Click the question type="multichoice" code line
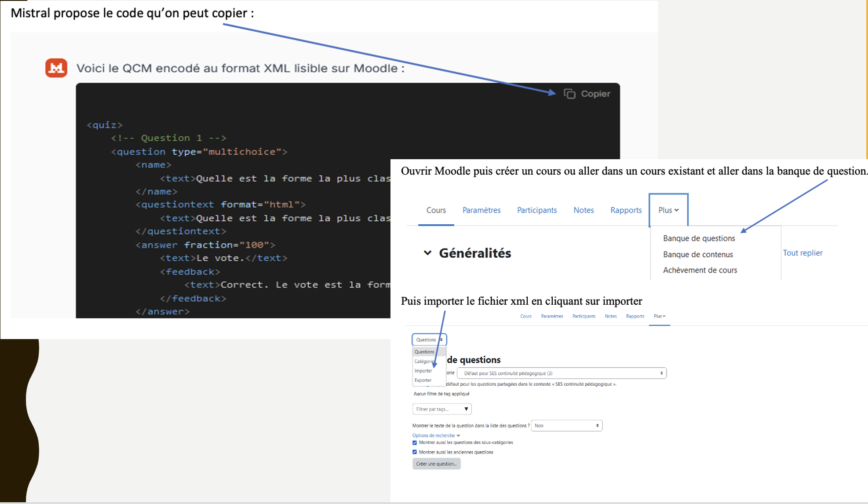The image size is (868, 504). (199, 152)
